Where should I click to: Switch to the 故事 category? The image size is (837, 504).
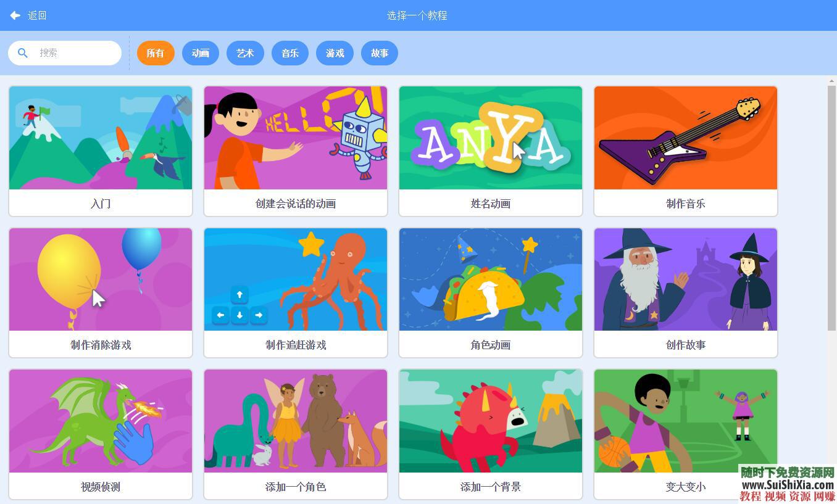[380, 53]
